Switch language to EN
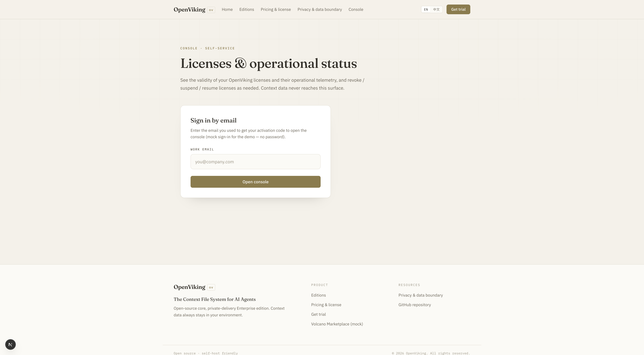644x355 pixels. (426, 10)
